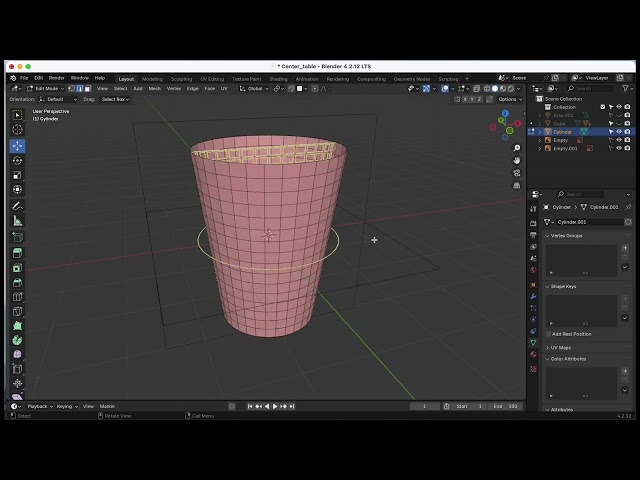640x480 pixels.
Task: Click the End frame 100 field
Action: 506,407
